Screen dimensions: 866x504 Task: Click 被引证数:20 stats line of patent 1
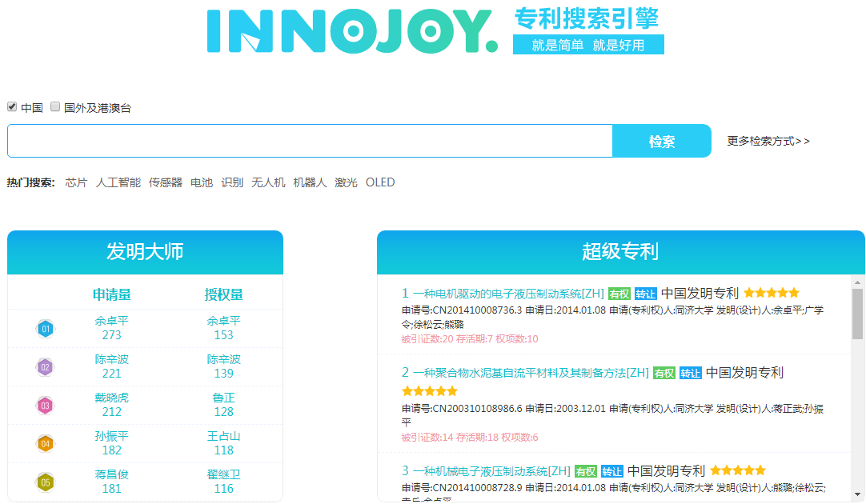(470, 339)
